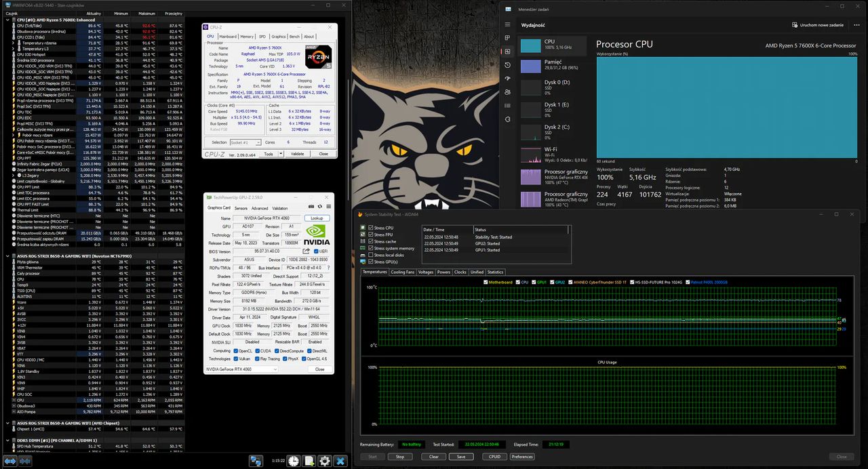Toggle Stress CPU checkbox in AIDA64
Image resolution: width=868 pixels, height=469 pixels.
click(370, 228)
